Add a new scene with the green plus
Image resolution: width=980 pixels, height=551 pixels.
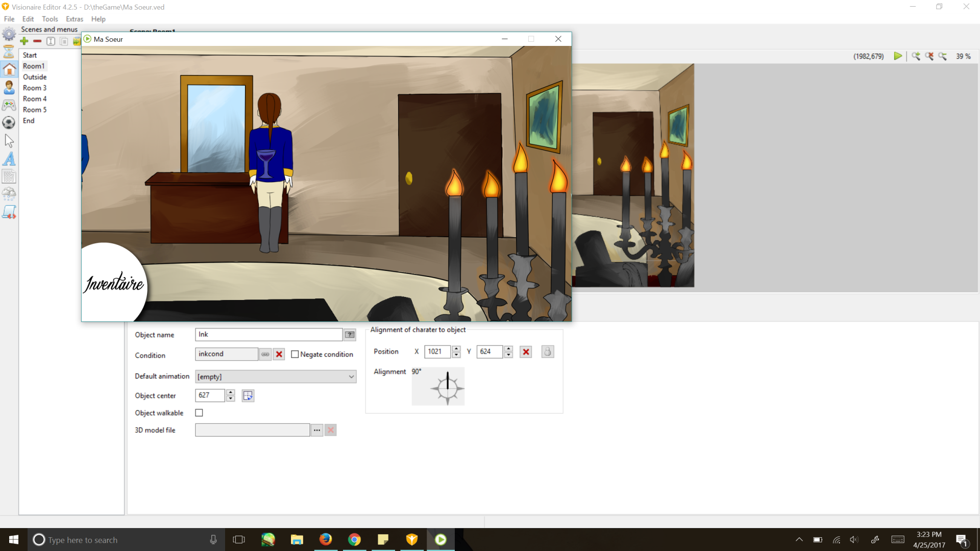coord(24,41)
